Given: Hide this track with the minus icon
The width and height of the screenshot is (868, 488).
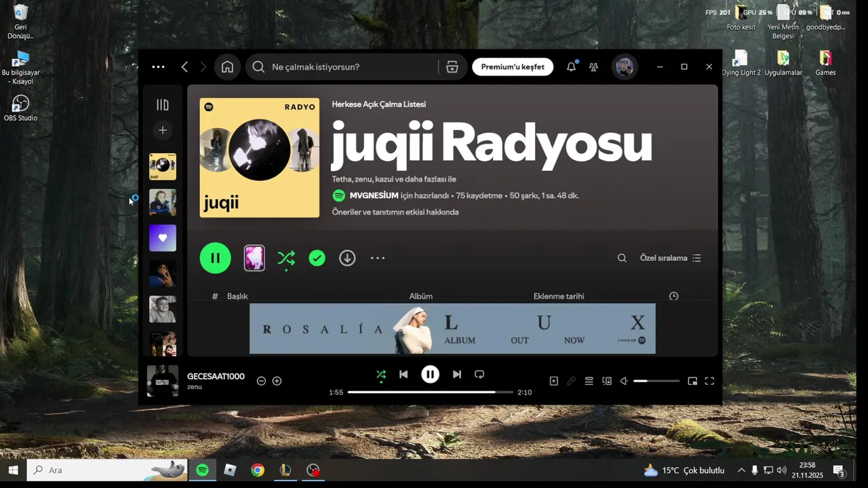Looking at the screenshot, I should click(x=261, y=381).
